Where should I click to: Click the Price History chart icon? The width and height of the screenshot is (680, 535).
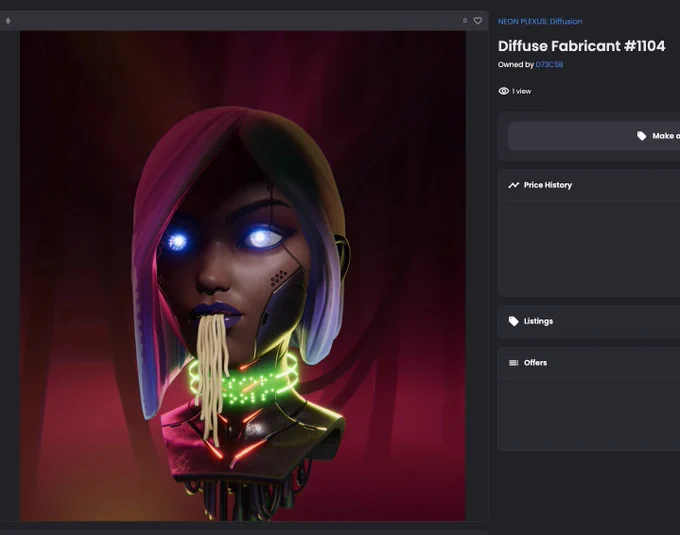[513, 185]
